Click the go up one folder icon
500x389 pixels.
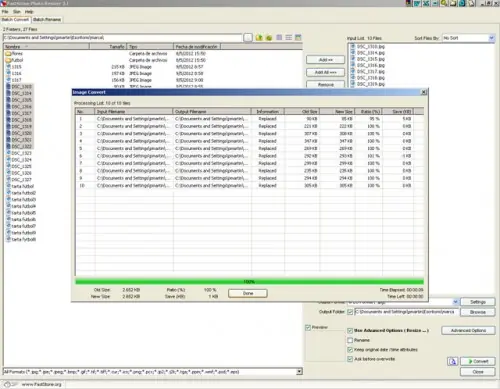259,38
